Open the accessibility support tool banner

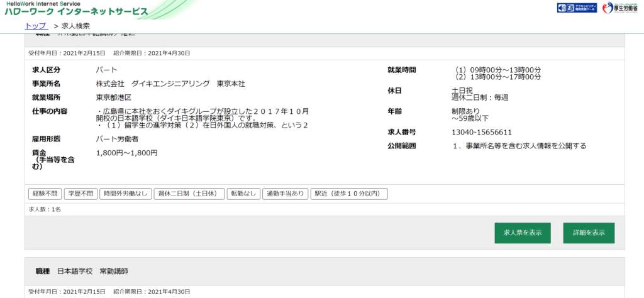coord(575,8)
